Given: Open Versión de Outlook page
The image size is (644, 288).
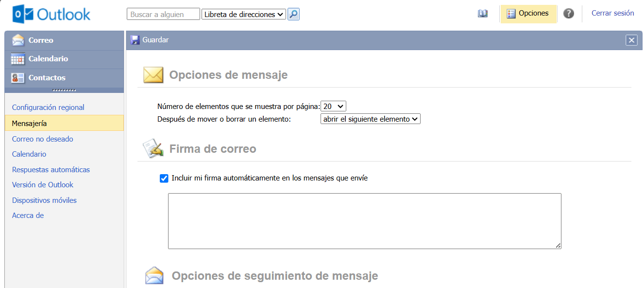Looking at the screenshot, I should 43,185.
